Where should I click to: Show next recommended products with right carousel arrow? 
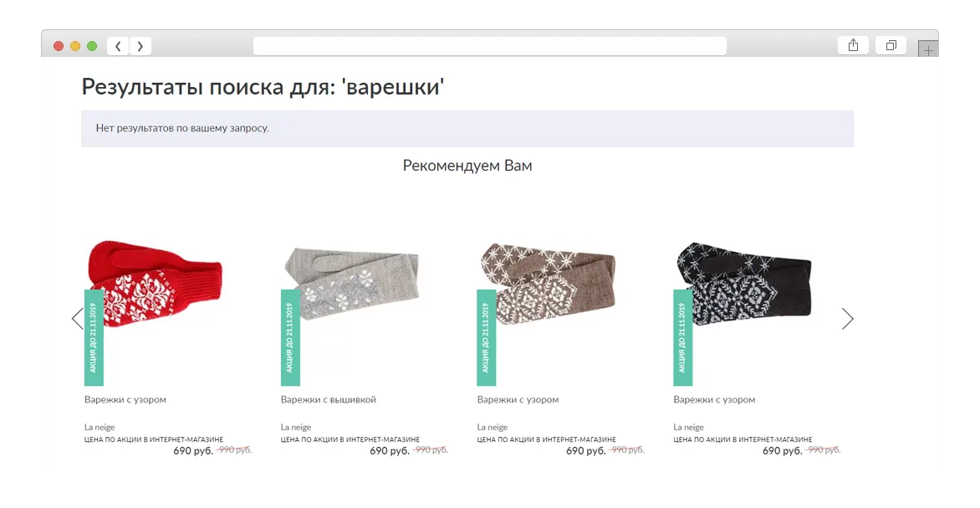(848, 318)
